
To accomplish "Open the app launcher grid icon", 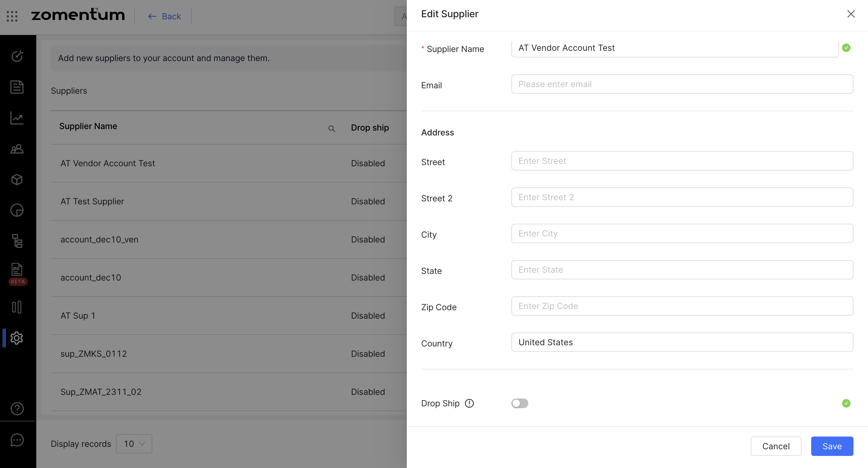I will coord(12,16).
